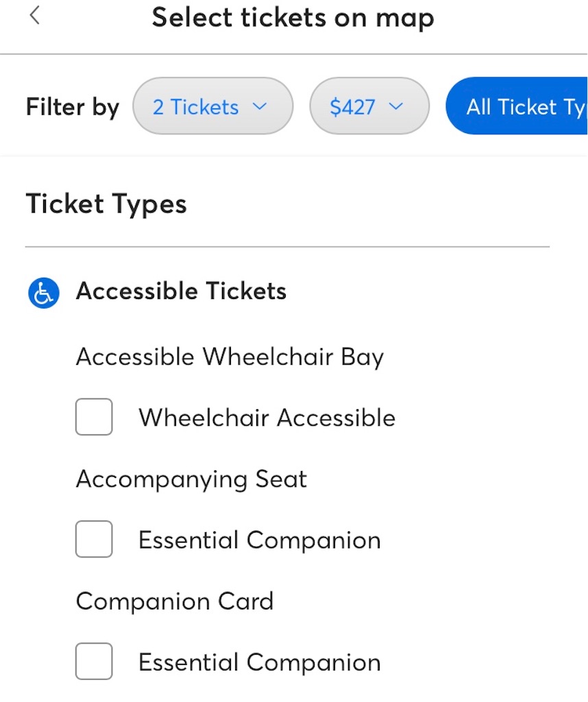Tick Essential Companion under Companion Card

click(x=94, y=662)
